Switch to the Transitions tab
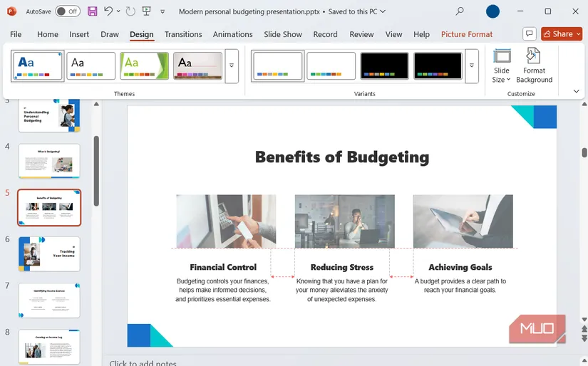588x366 pixels. [x=183, y=34]
